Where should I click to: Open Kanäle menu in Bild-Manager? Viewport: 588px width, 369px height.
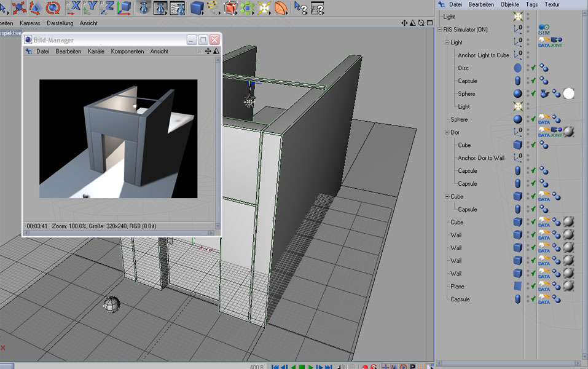tap(96, 52)
